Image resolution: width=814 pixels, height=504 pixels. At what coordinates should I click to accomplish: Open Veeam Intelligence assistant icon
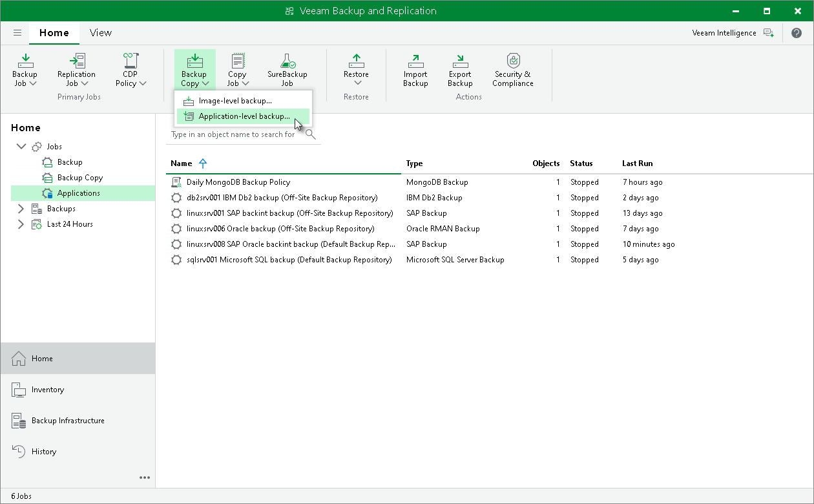click(x=768, y=33)
